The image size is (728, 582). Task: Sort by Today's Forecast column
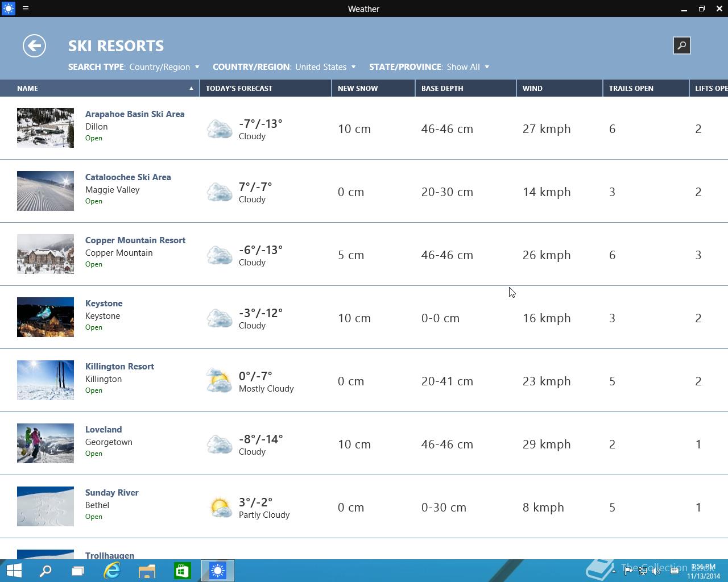tap(266, 88)
